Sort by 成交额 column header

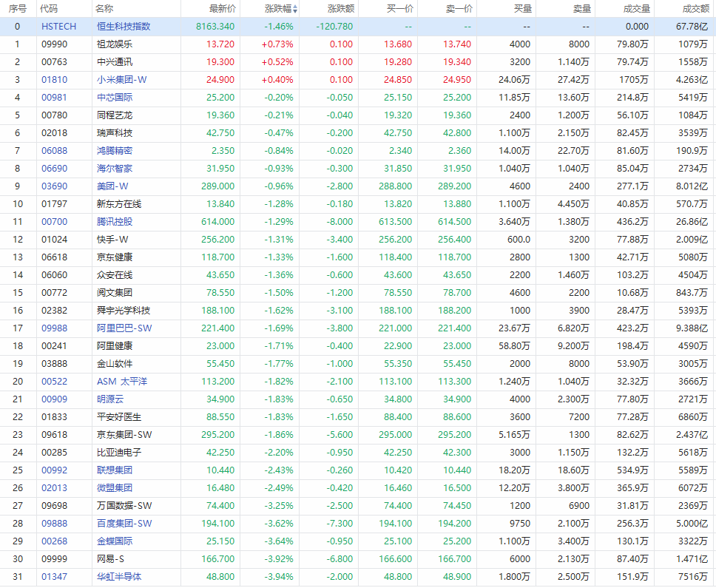(696, 9)
